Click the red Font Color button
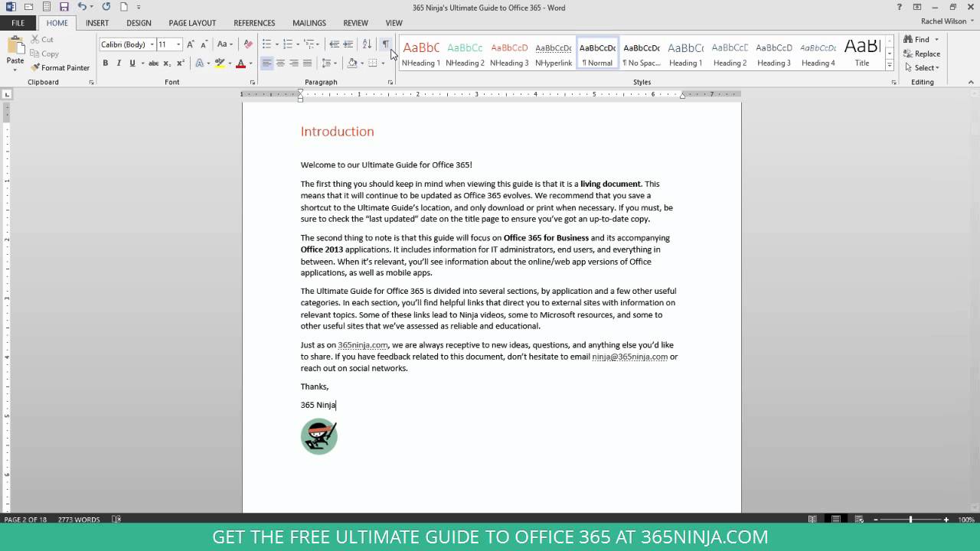The width and height of the screenshot is (980, 551). (x=240, y=64)
